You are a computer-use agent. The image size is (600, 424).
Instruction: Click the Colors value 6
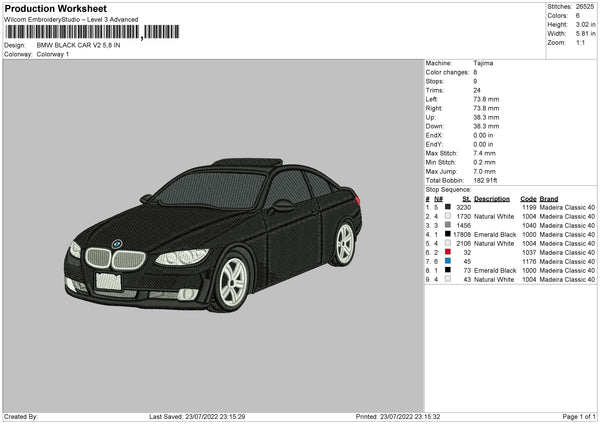[x=578, y=16]
